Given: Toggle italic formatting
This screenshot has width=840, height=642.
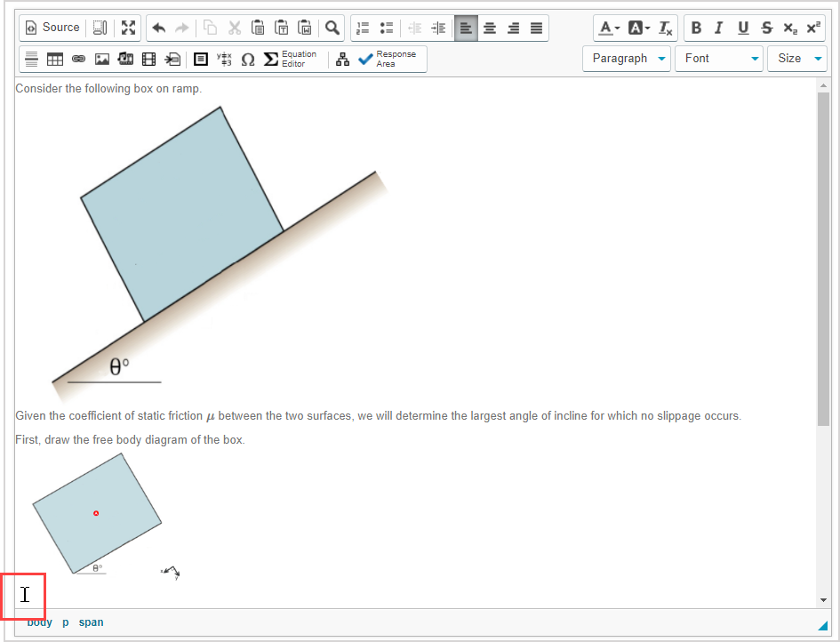Looking at the screenshot, I should tap(719, 28).
